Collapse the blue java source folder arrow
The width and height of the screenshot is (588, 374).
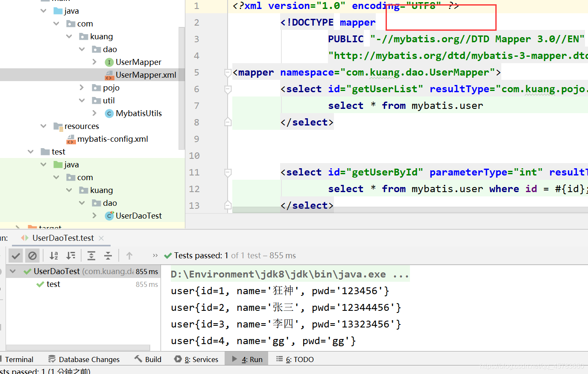point(44,11)
